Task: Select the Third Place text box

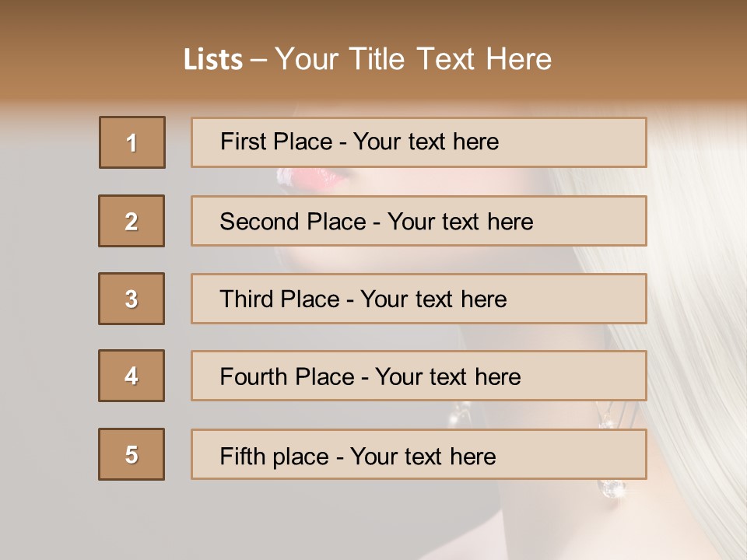Action: pos(419,299)
